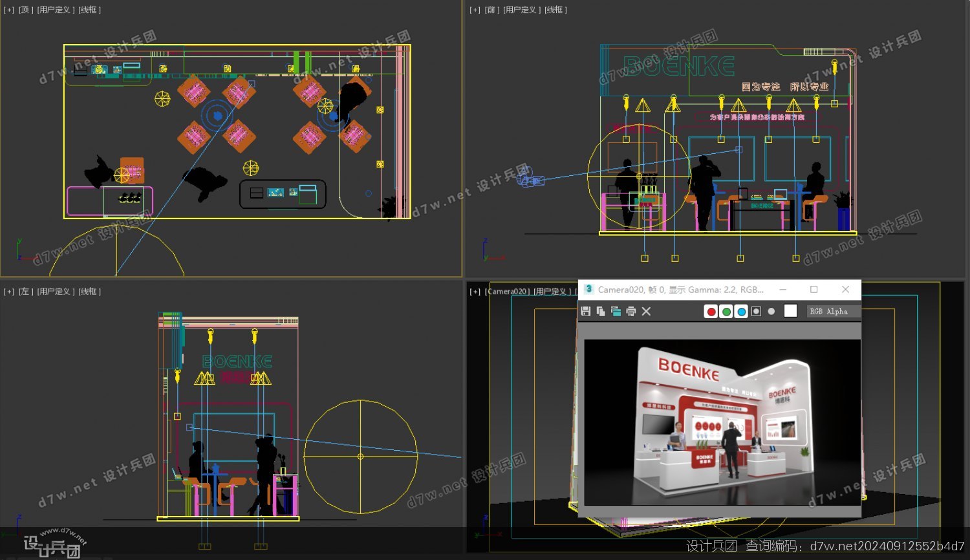970x560 pixels.
Task: Print the rendered image
Action: click(x=631, y=311)
